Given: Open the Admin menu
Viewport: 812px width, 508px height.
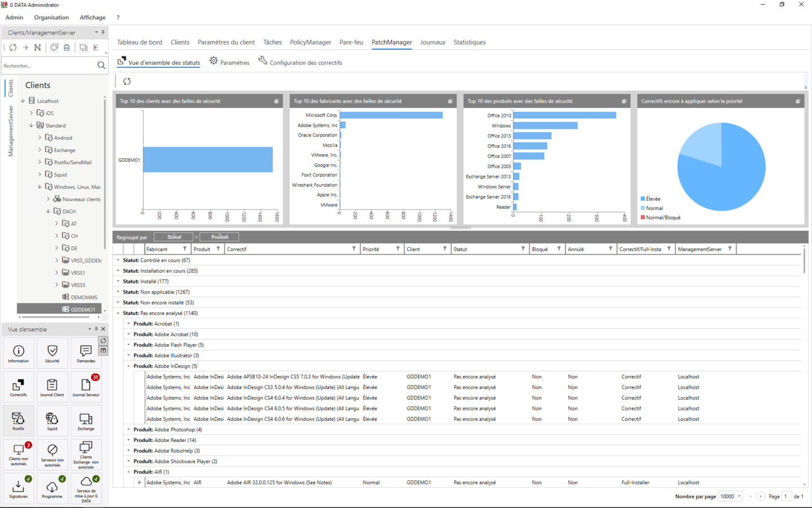Looking at the screenshot, I should [x=14, y=17].
